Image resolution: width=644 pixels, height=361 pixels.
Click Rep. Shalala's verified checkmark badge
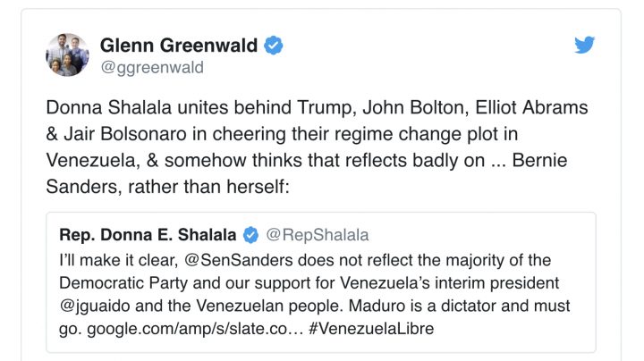point(250,235)
